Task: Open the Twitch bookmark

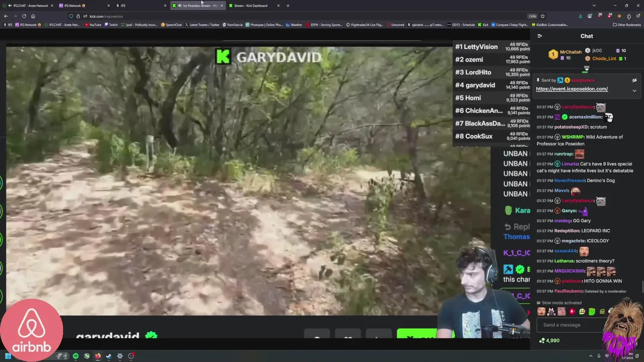Action: coord(111,25)
